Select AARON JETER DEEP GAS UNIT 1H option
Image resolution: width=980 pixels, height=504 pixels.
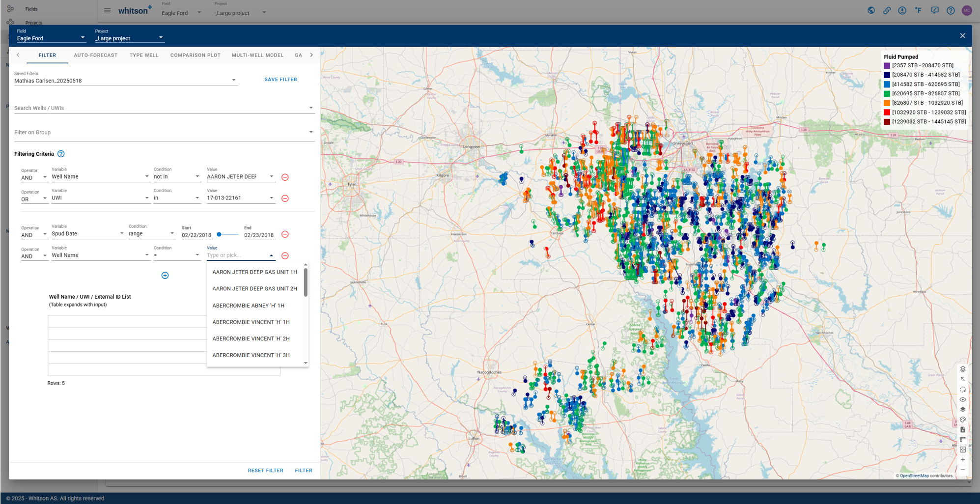255,272
